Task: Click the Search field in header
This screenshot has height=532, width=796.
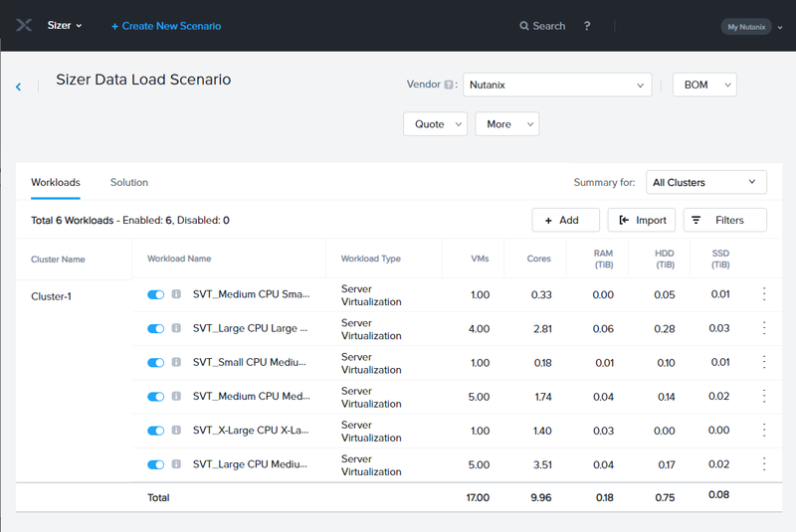Action: (x=542, y=26)
